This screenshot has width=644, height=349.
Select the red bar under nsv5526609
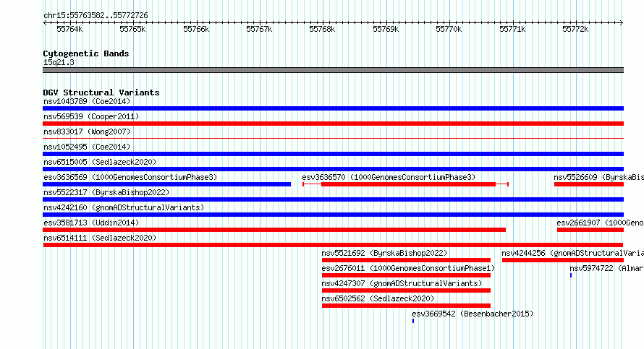588,184
